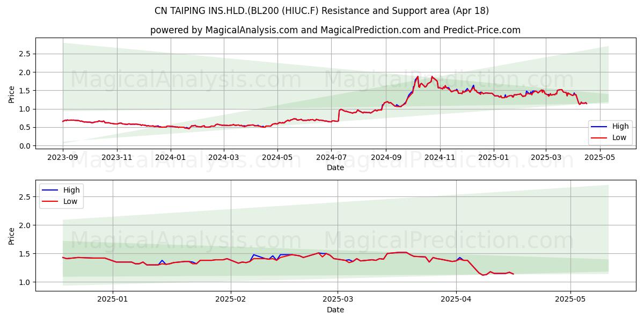Viewport: 644px width, 322px height.
Task: Click the top chart x-axis label '2024-07'
Action: click(x=331, y=158)
